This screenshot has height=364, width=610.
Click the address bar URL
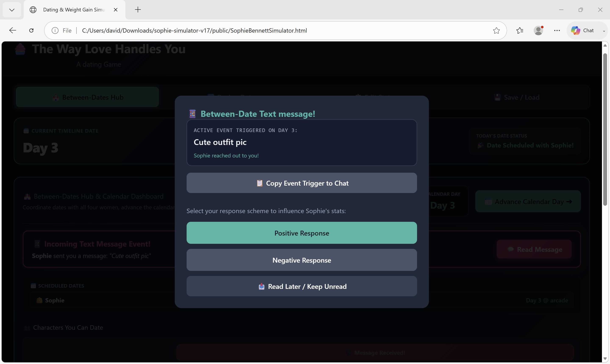[194, 30]
